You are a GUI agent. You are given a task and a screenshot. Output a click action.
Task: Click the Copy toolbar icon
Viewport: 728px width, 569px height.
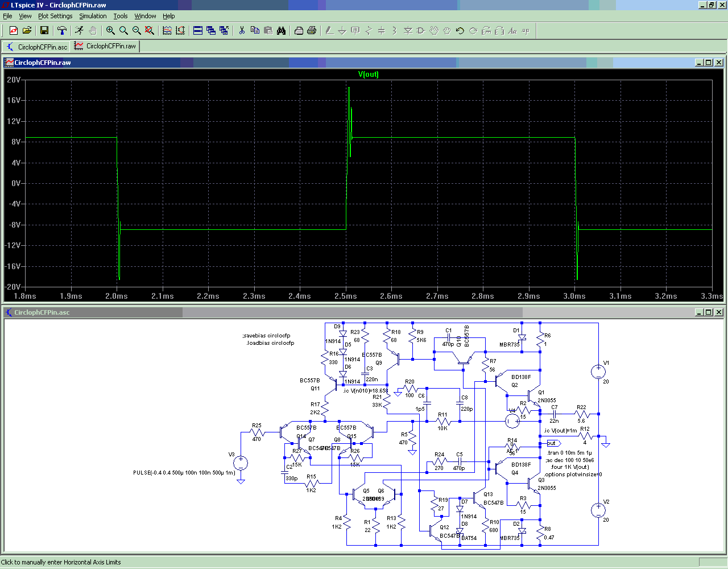[255, 31]
